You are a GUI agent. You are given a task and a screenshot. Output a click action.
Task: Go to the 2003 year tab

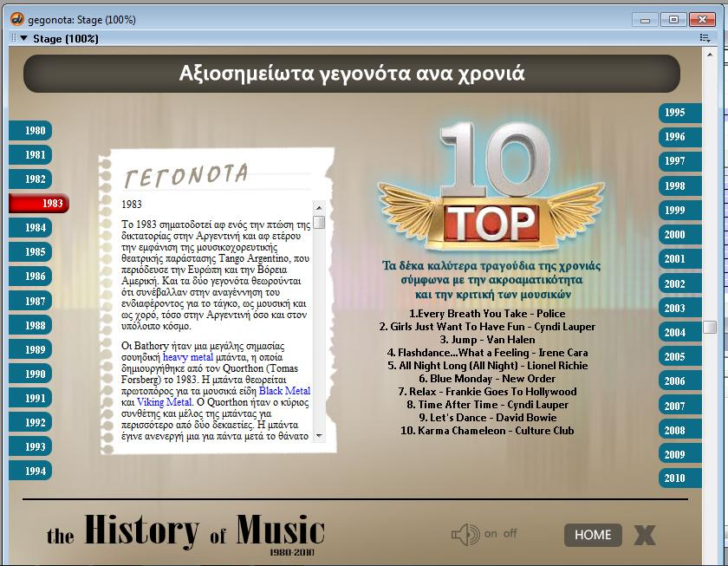(x=679, y=308)
